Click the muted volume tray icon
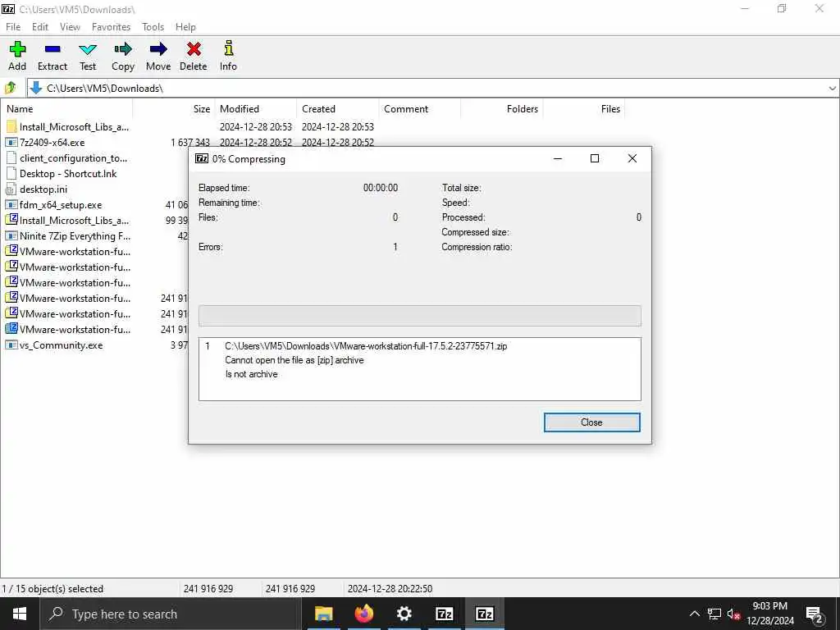 pyautogui.click(x=733, y=614)
